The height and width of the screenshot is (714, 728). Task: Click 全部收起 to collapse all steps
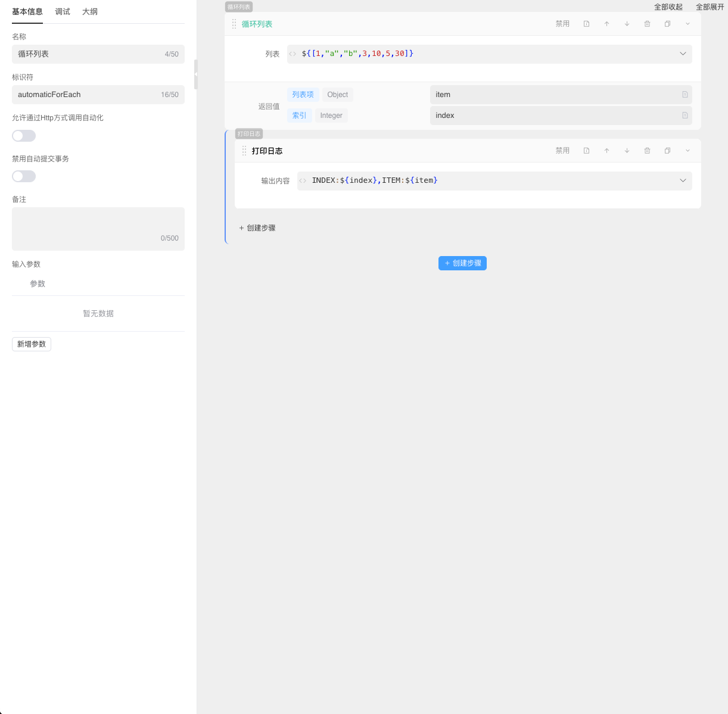(x=668, y=7)
